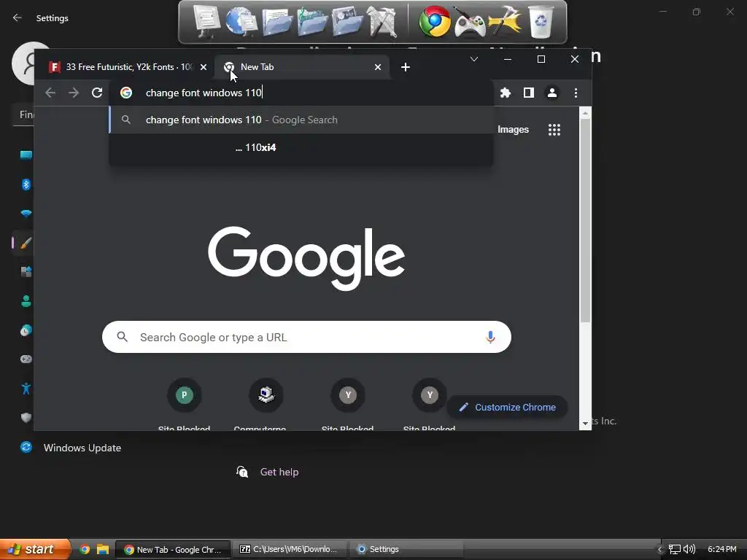Open the Images link on Google
The image size is (747, 560).
pyautogui.click(x=513, y=130)
